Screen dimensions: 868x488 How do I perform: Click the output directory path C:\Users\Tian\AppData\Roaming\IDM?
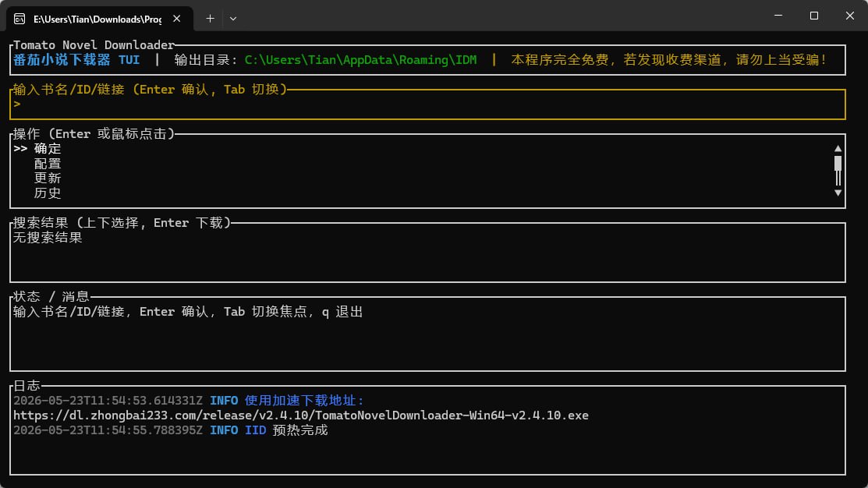[x=360, y=60]
